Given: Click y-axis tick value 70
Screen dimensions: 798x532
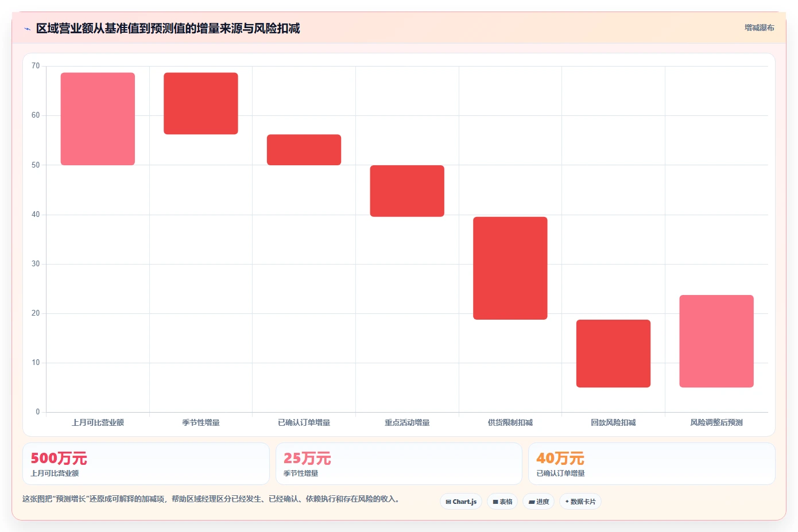Looking at the screenshot, I should [36, 66].
